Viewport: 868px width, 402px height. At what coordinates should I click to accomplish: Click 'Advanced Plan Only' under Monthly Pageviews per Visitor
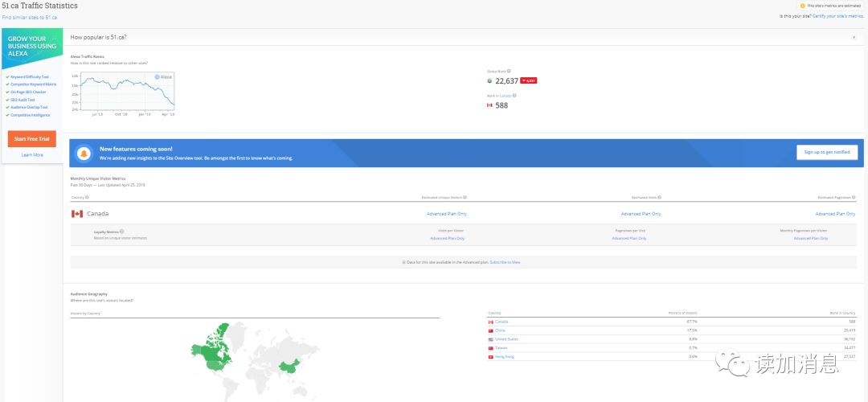811,238
